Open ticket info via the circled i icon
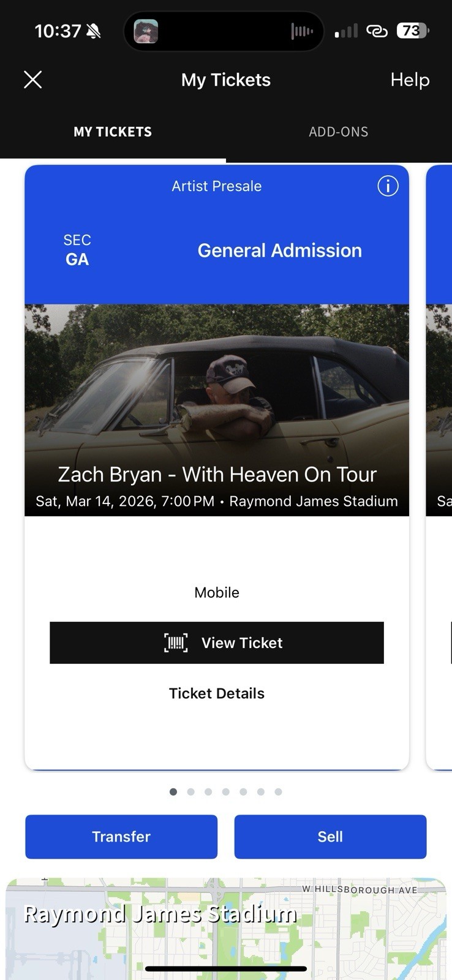The image size is (452, 980). click(x=388, y=186)
